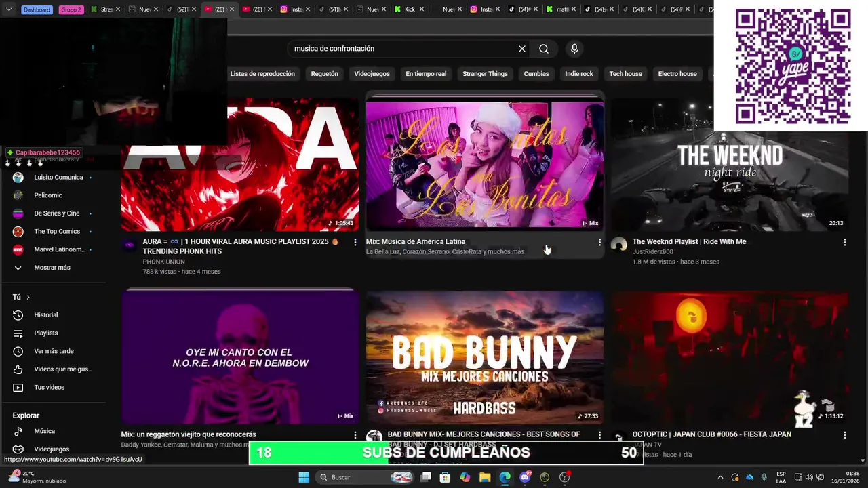Viewport: 868px width, 488px height.
Task: Open Videojuegos in Explorar section
Action: [53, 449]
